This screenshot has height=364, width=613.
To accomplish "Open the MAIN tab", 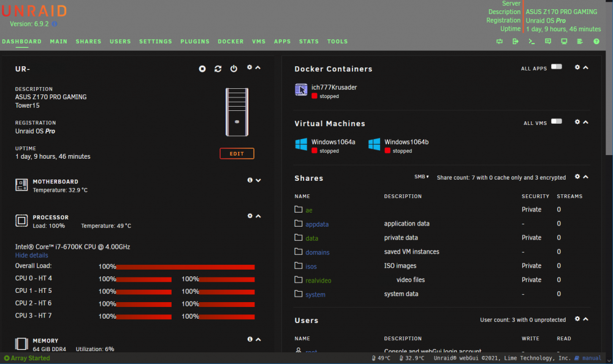I will tap(59, 42).
